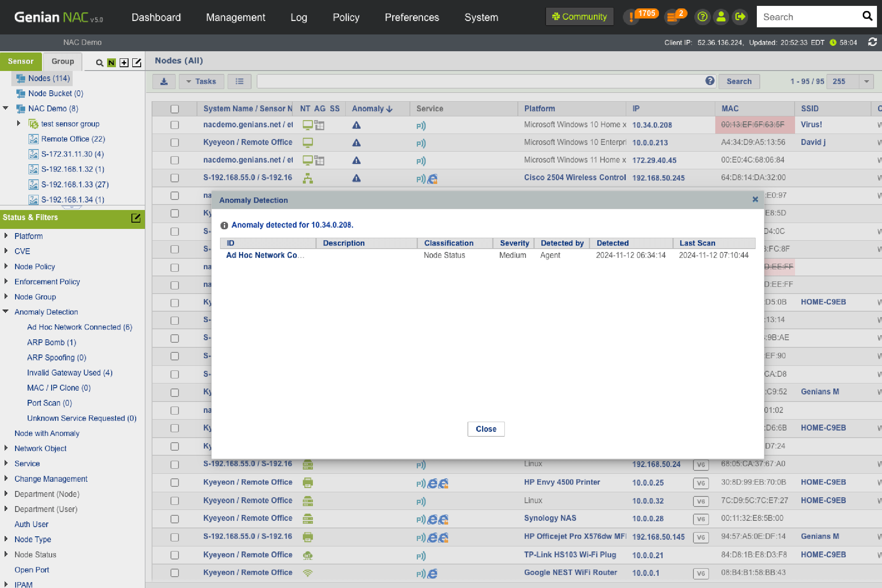Select the checkbox of the Google NEST WiFi Router row
This screenshot has height=588, width=882.
175,573
